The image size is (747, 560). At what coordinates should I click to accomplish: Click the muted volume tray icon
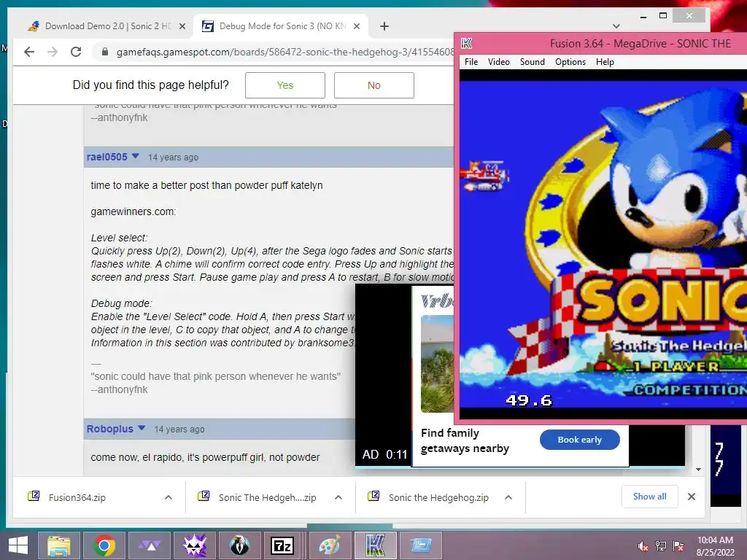643,546
